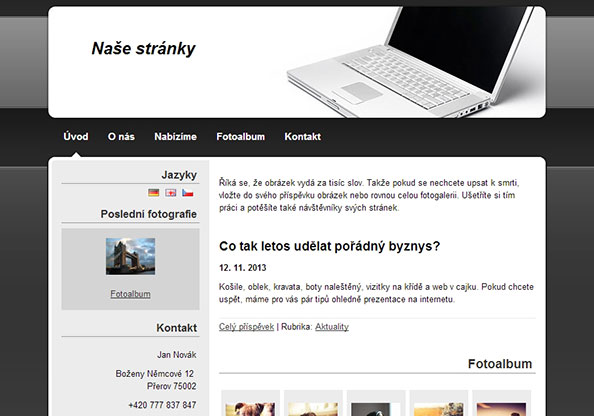Image resolution: width=594 pixels, height=416 pixels.
Task: Follow the Fotoalbum link under the photo
Action: [130, 294]
